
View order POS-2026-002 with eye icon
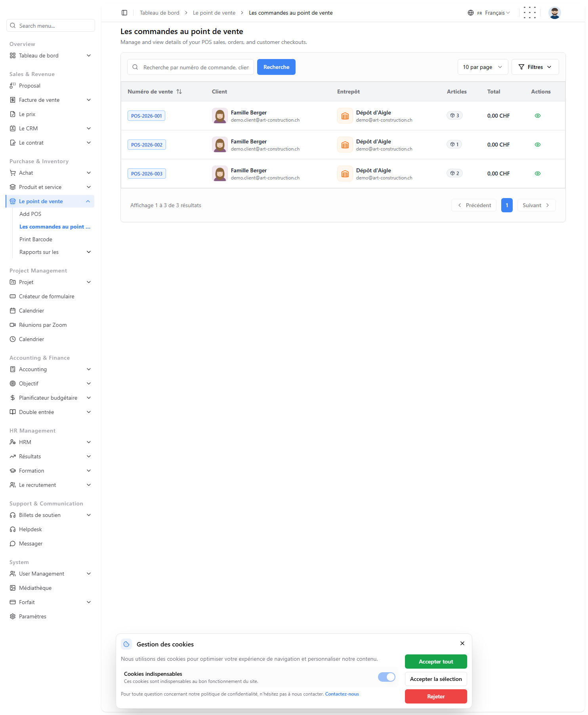coord(538,145)
